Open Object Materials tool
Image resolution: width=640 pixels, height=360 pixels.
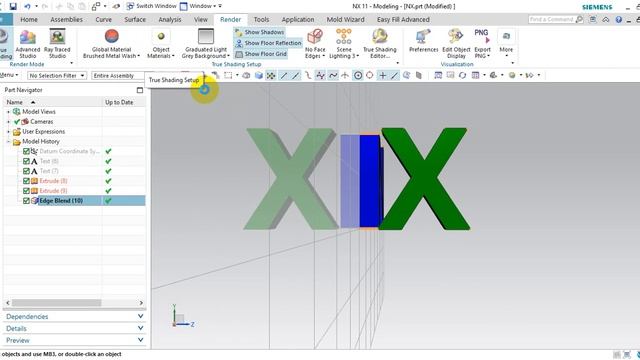pyautogui.click(x=161, y=44)
